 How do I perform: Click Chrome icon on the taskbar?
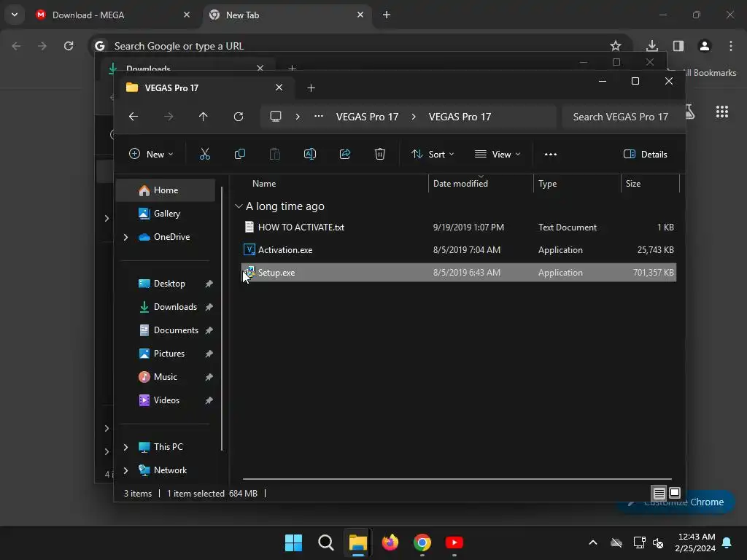[x=422, y=542]
